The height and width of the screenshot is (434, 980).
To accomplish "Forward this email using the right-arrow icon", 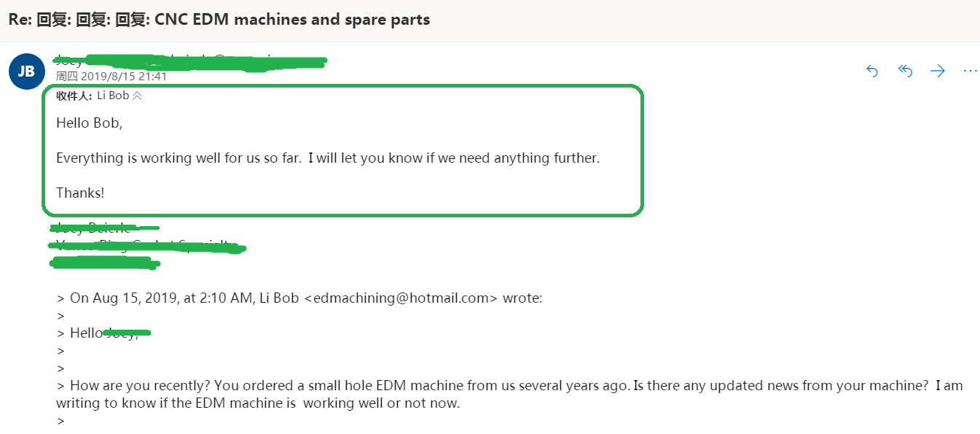I will [x=938, y=71].
